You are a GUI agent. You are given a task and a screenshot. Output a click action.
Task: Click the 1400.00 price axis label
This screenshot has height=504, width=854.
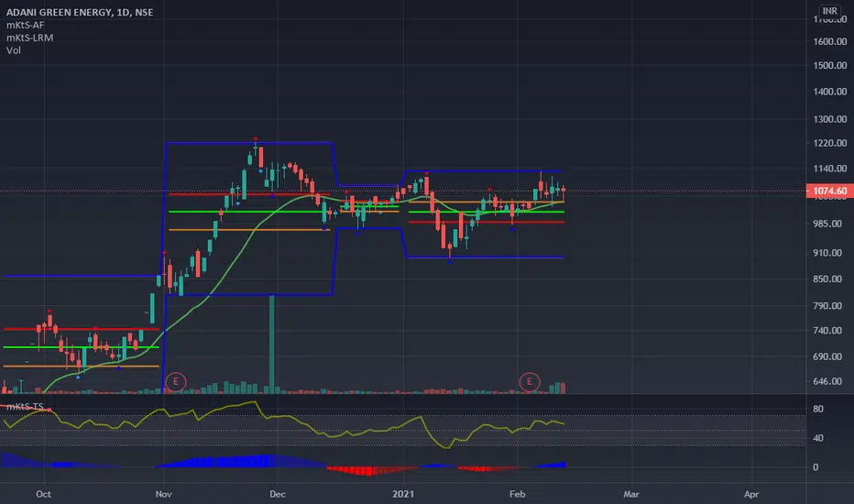[829, 92]
